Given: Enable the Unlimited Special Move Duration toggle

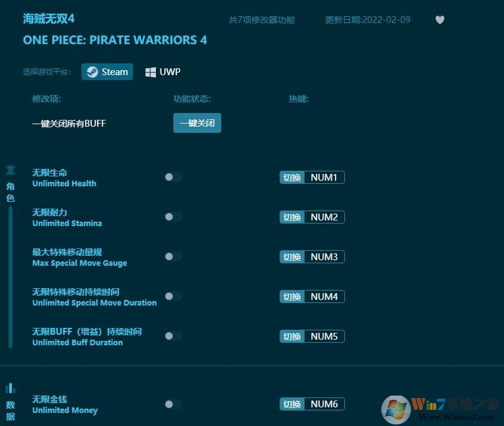Looking at the screenshot, I should pos(173,296).
